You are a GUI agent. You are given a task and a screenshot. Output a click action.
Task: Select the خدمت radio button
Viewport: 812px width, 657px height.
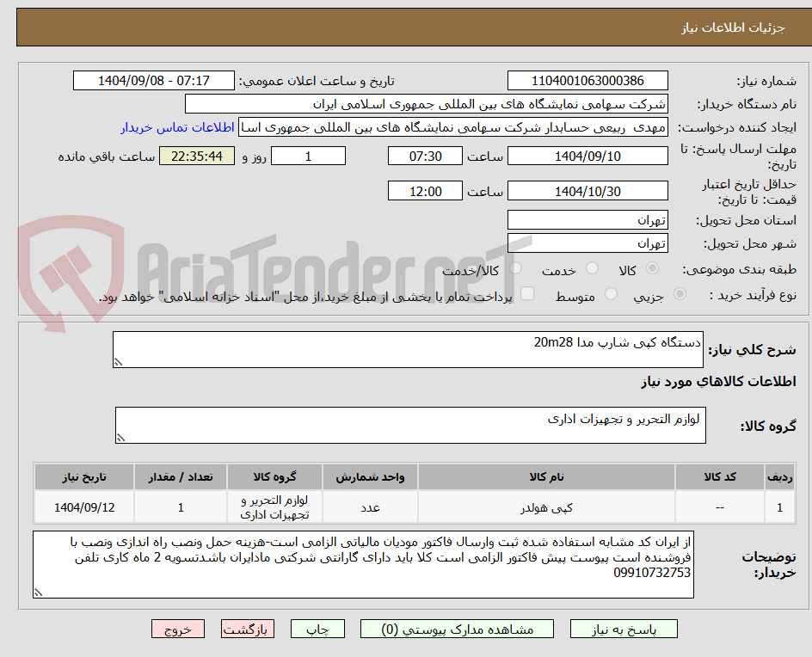click(x=592, y=268)
